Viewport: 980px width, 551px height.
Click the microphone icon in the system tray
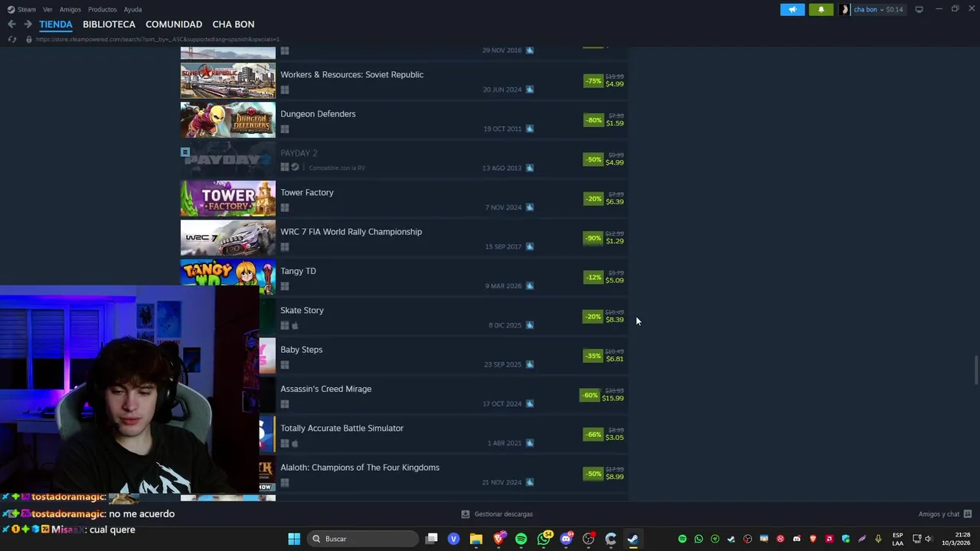click(878, 539)
